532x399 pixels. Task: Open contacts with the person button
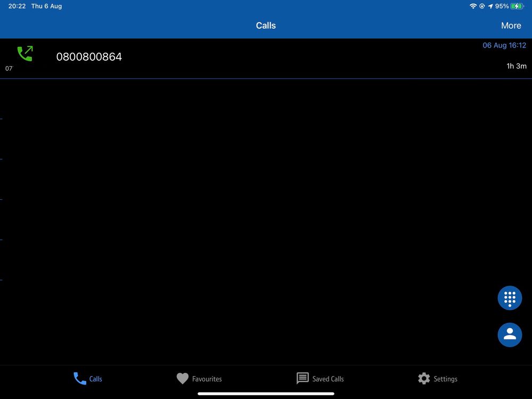point(509,335)
